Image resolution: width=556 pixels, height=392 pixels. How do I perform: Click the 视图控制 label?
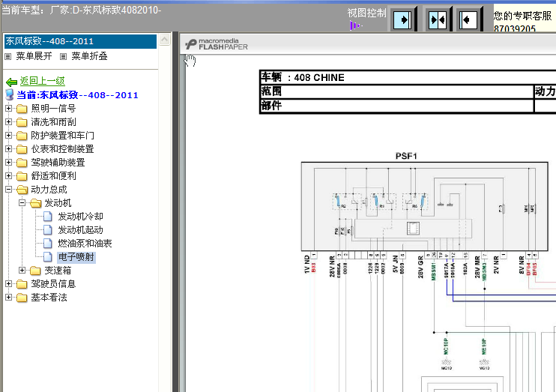coord(366,13)
